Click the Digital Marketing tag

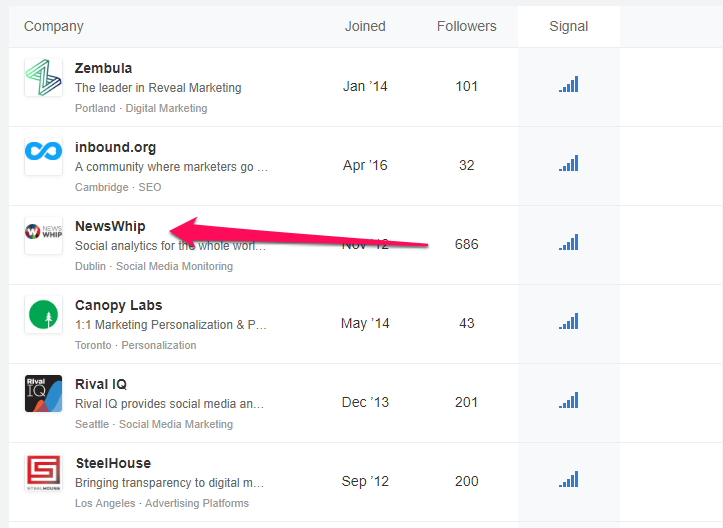(x=166, y=108)
